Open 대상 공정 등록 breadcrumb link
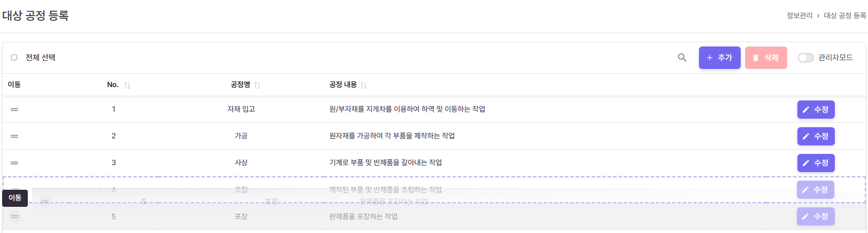The image size is (868, 233). pos(844,15)
